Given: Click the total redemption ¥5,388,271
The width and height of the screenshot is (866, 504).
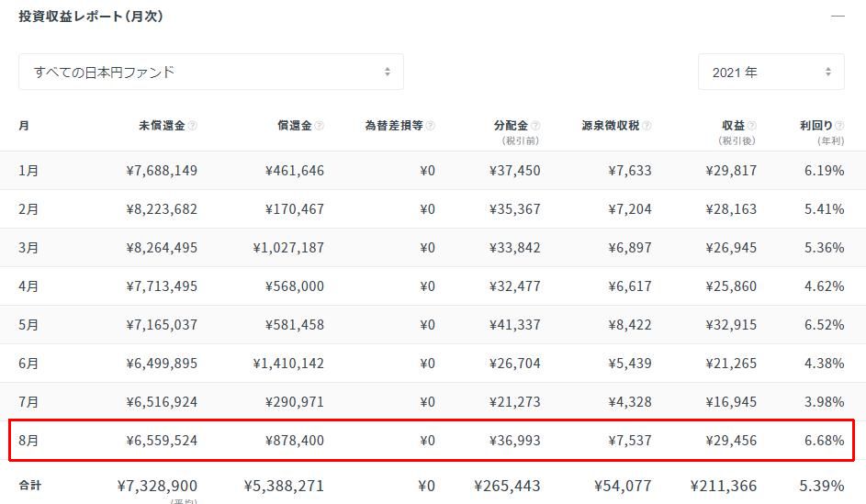Looking at the screenshot, I should tap(284, 487).
